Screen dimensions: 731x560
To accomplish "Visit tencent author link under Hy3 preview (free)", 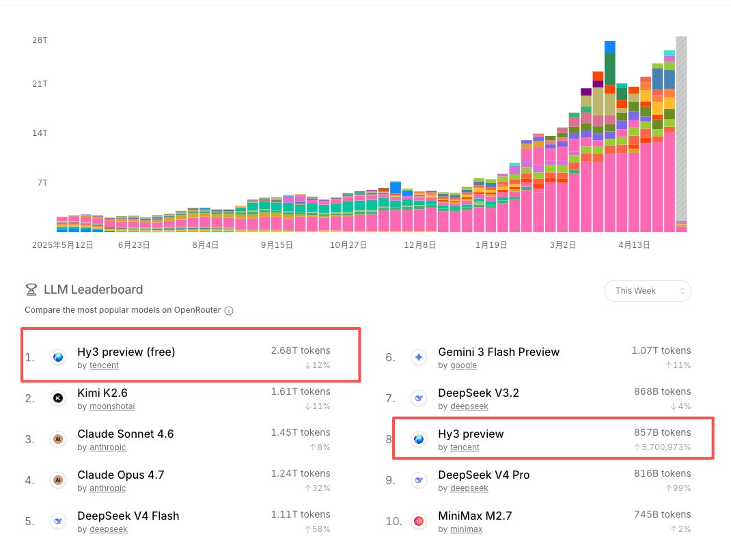I will point(104,365).
